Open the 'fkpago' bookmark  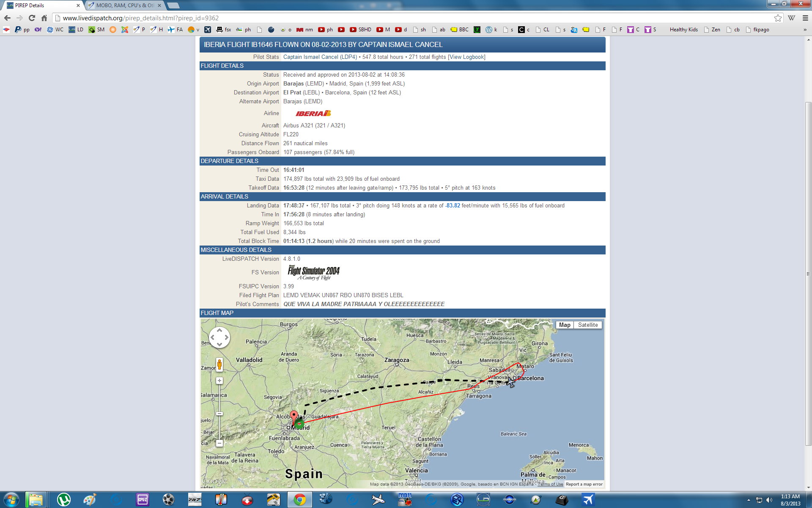click(x=757, y=30)
